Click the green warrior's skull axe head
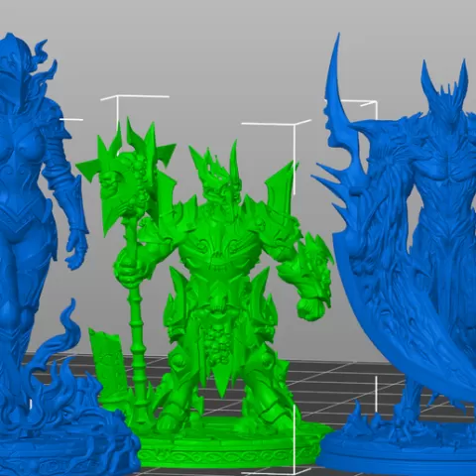476x476 pixels. tap(127, 176)
